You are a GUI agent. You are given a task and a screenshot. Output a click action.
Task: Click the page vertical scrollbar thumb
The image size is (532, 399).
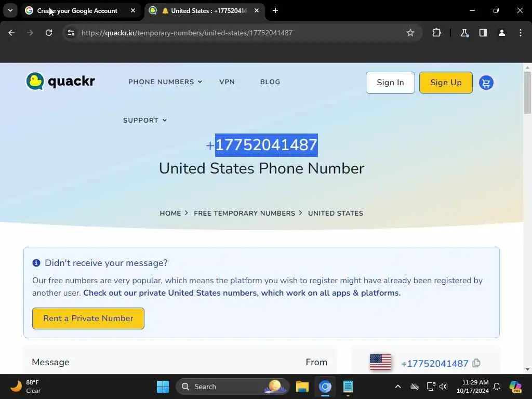527,92
